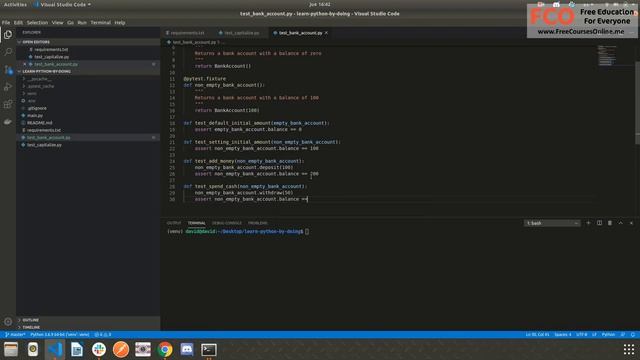Open the Explorer view in the activity bar
640x360 pixels.
pyautogui.click(x=8, y=35)
